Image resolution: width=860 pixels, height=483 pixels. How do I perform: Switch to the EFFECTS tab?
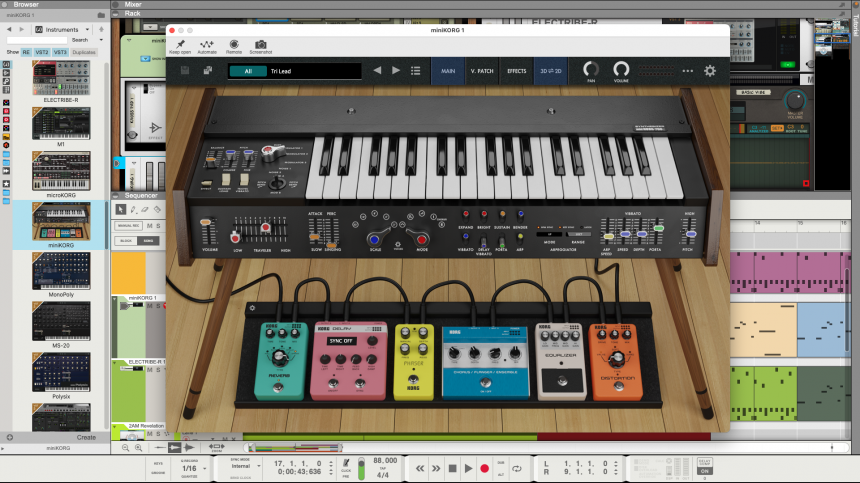[x=516, y=71]
